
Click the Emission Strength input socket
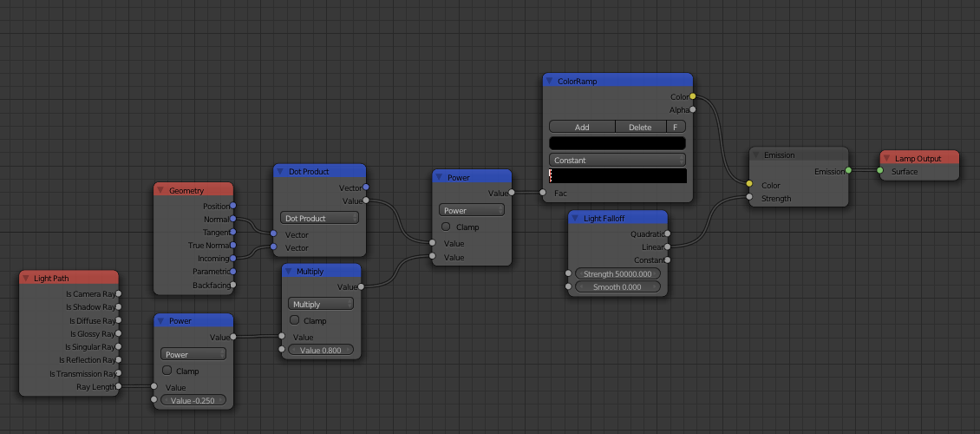748,198
